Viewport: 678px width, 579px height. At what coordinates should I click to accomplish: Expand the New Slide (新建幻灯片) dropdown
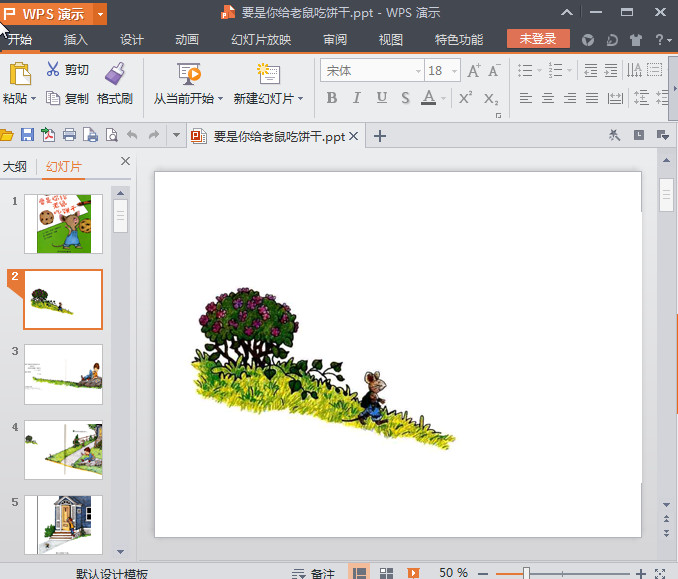(x=301, y=99)
